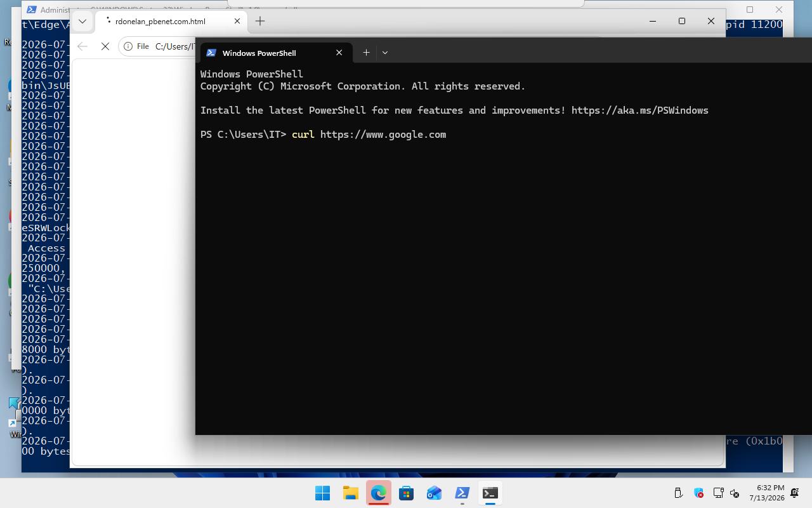Focus the Edge address bar showing C:/Users
This screenshot has height=508, width=812.
pos(174,46)
